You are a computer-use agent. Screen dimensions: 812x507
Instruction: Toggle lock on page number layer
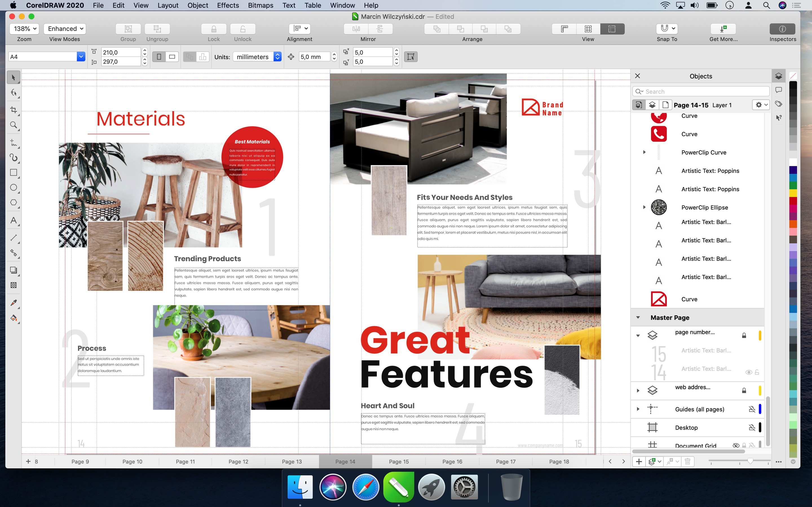(744, 335)
